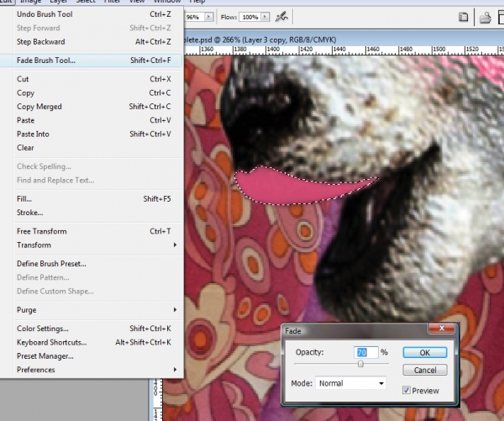The image size is (504, 421).
Task: Click the Opacity value field showing 70
Action: [x=366, y=352]
